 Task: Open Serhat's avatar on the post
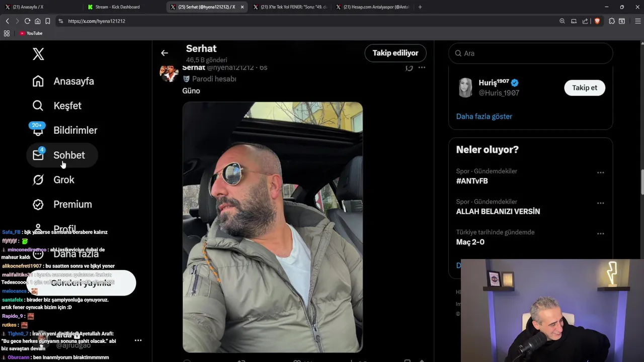pyautogui.click(x=169, y=73)
